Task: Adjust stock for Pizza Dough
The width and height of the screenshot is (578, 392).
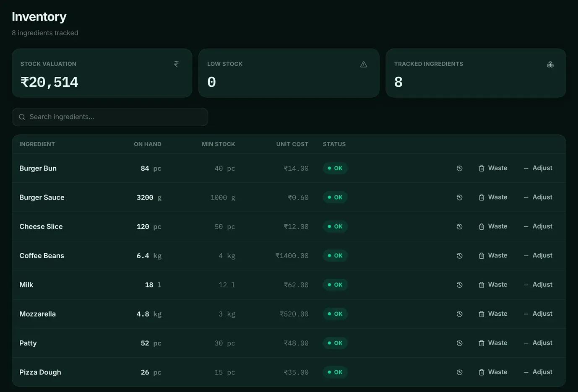Action: pyautogui.click(x=538, y=372)
